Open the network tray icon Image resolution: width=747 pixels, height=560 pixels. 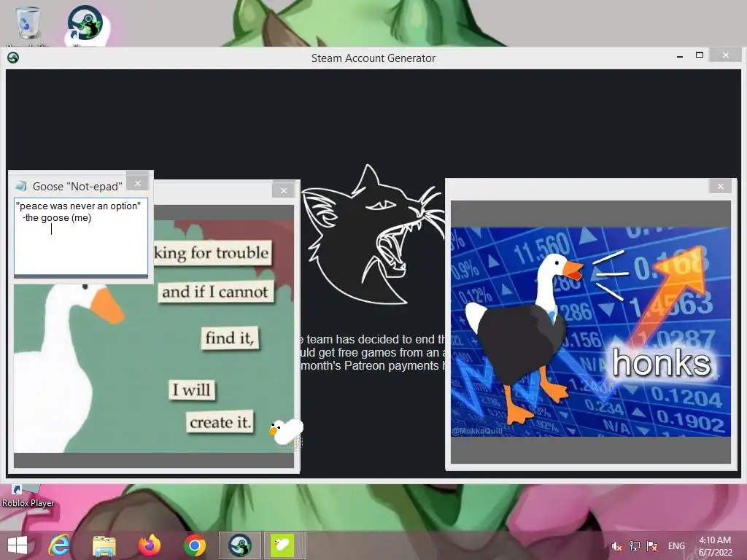coord(634,546)
